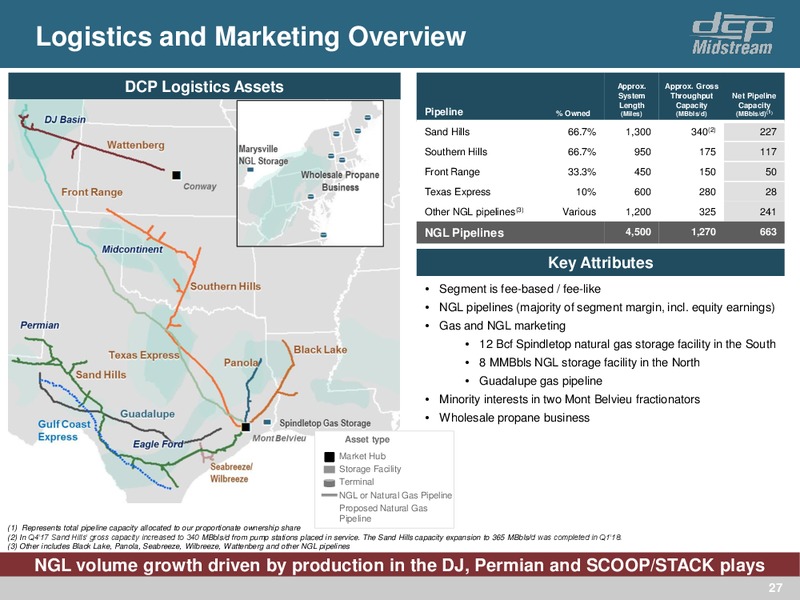The image size is (800, 600).
Task: Click total net capacity value 663
Action: coord(768,232)
